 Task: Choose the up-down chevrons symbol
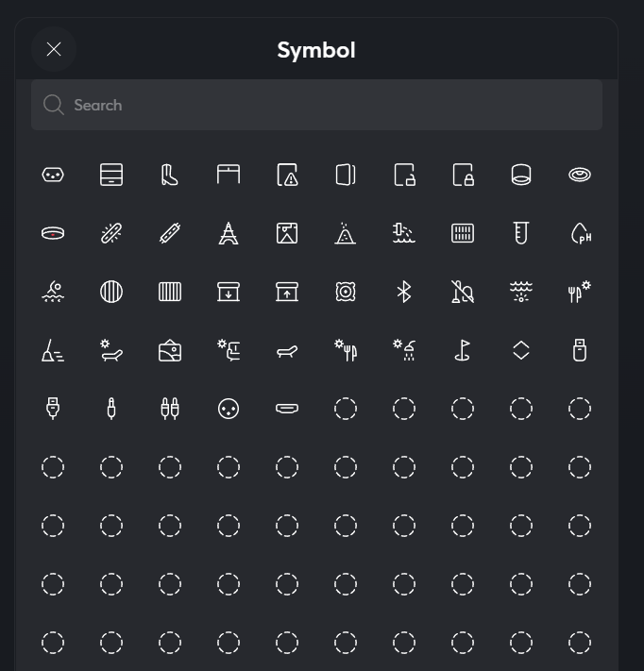coord(521,350)
